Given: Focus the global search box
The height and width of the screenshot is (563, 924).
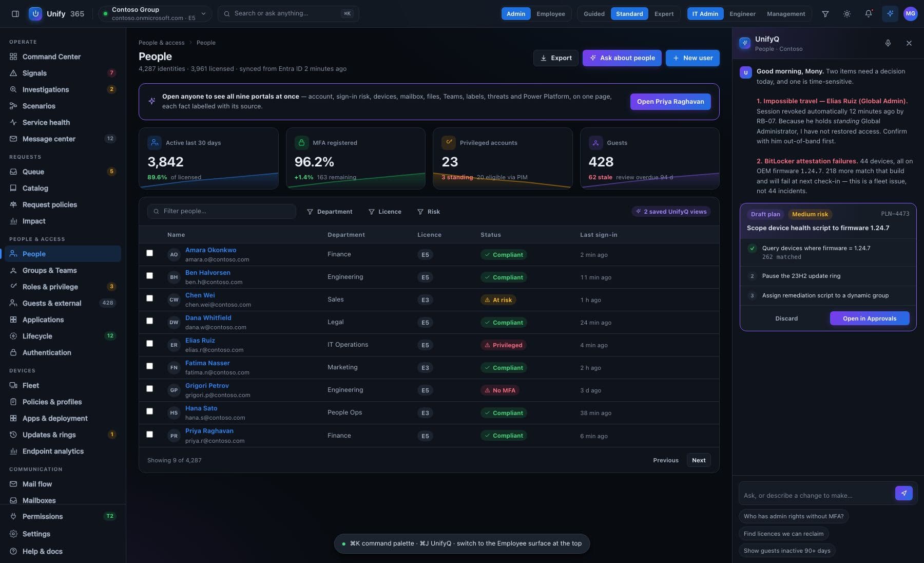Looking at the screenshot, I should 288,13.
